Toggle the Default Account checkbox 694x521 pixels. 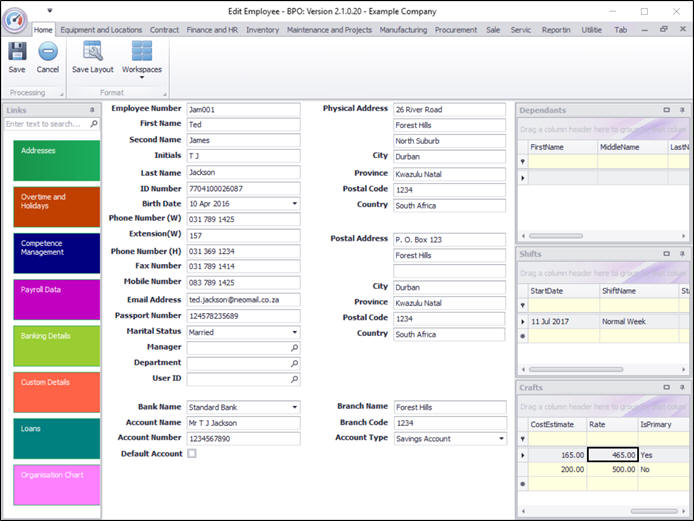[x=192, y=454]
